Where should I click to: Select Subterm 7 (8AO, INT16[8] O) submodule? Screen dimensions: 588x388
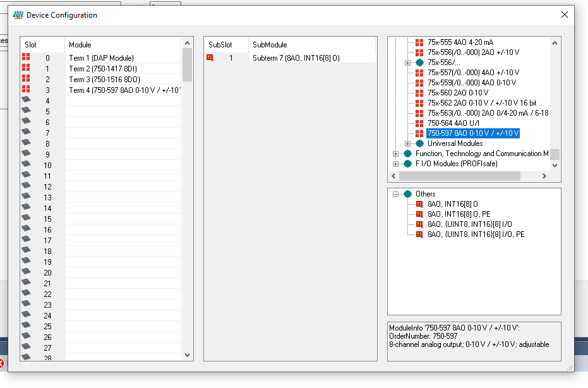(x=296, y=58)
